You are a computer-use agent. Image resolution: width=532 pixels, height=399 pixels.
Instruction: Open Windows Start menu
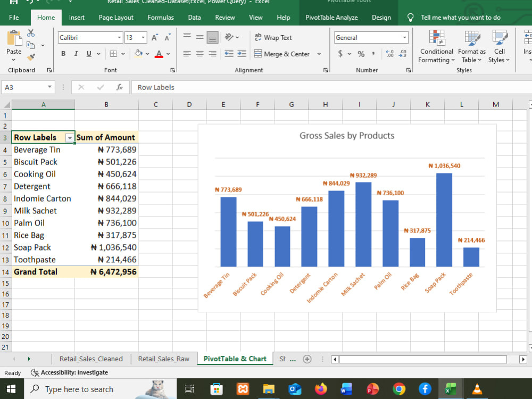[12, 389]
